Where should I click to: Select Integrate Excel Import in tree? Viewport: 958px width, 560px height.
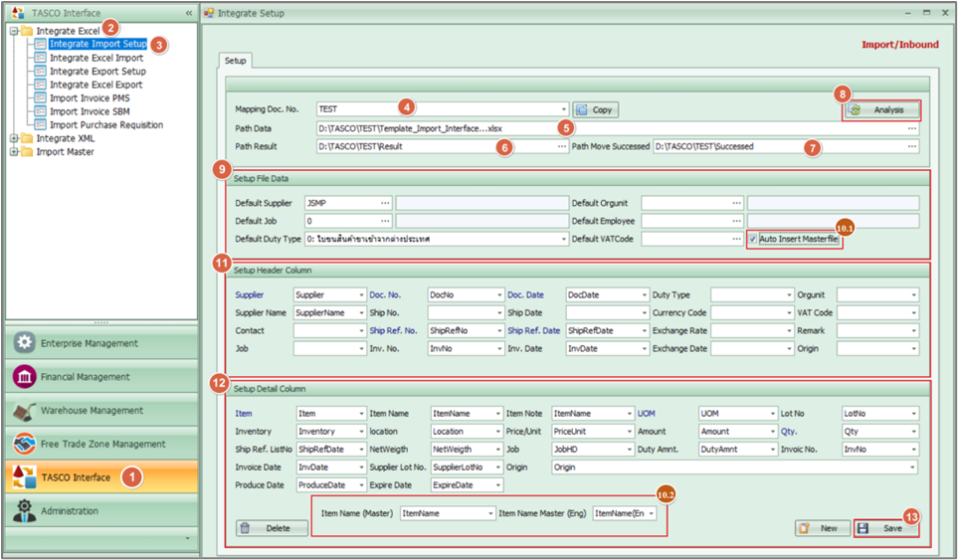pos(96,58)
